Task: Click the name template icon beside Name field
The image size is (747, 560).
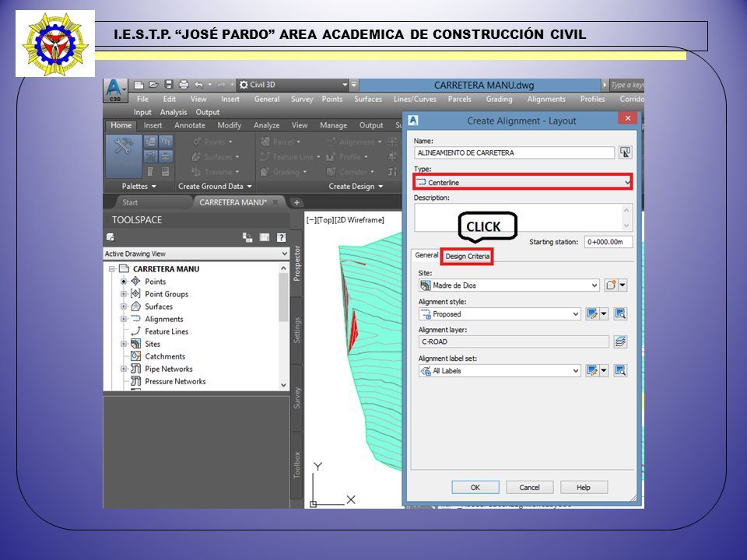Action: pos(625,152)
